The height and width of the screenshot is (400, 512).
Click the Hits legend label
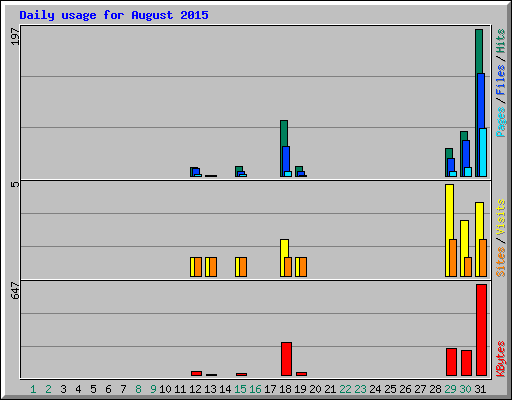coord(500,41)
